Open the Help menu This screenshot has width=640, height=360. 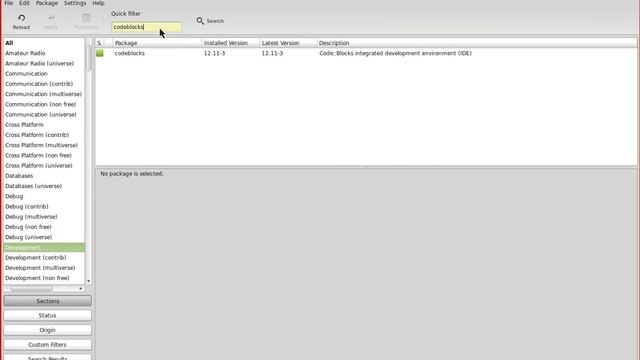(x=98, y=3)
